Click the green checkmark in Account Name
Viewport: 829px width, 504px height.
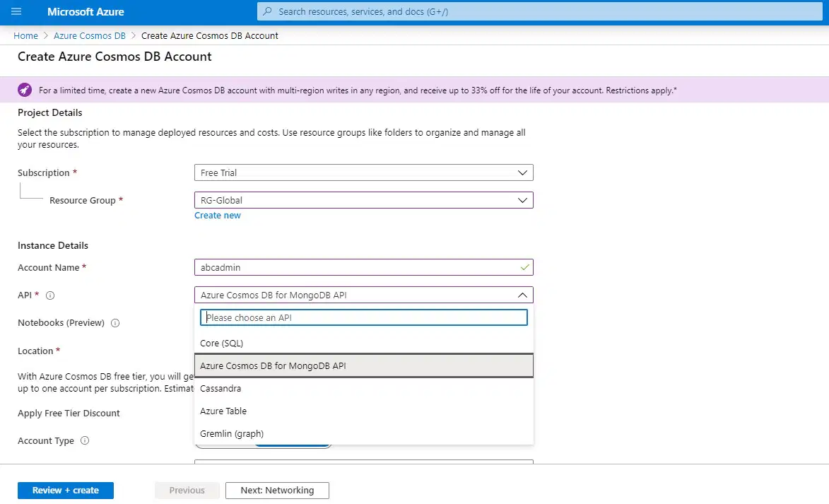pos(524,268)
